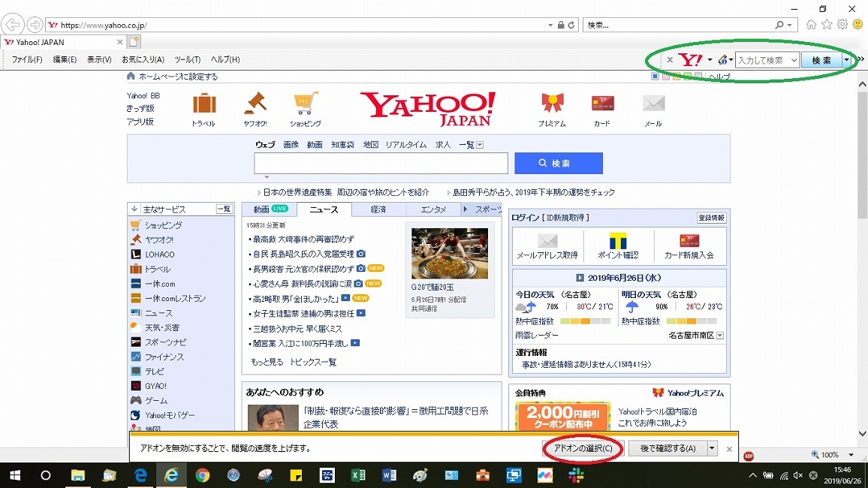Open the 雨雲レーダー link

click(x=536, y=336)
